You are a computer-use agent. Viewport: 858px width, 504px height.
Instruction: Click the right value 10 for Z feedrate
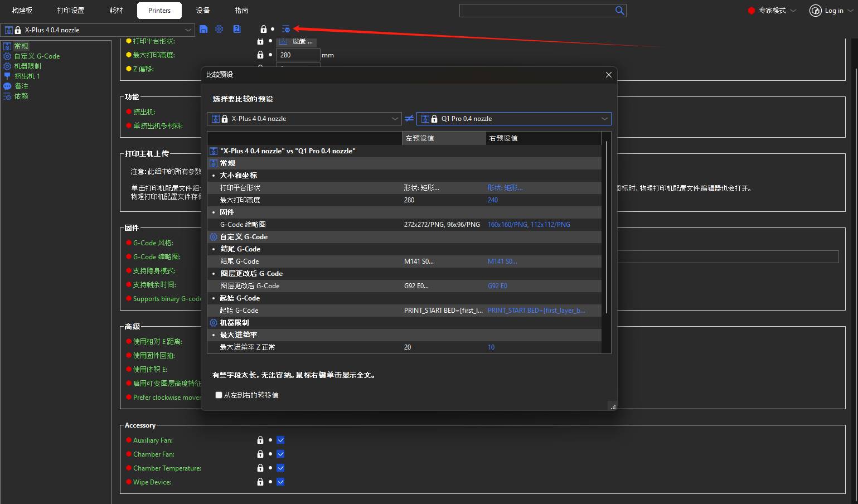(x=491, y=347)
